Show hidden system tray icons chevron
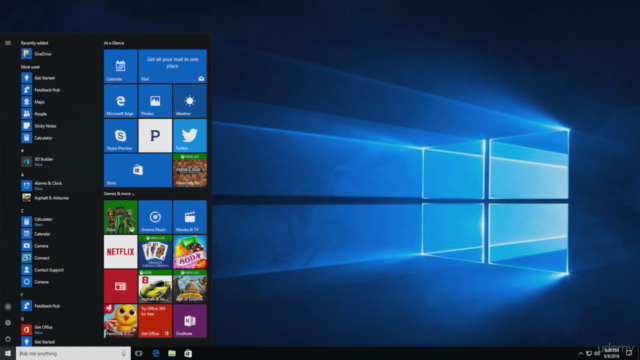Screen dimensions: 640x360 pyautogui.click(x=580, y=353)
